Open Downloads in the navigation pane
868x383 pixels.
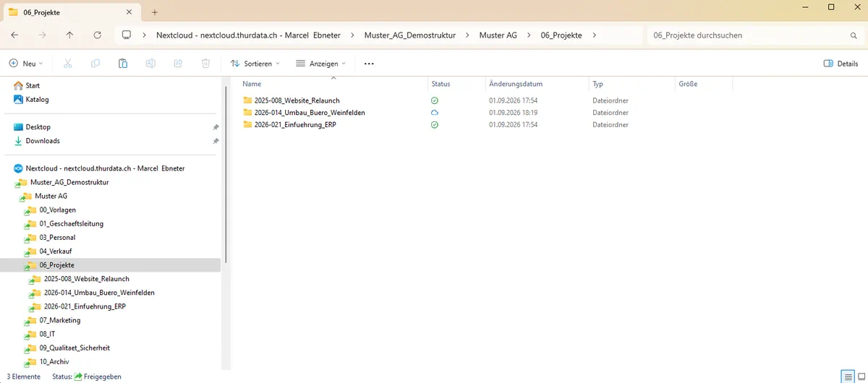click(43, 141)
